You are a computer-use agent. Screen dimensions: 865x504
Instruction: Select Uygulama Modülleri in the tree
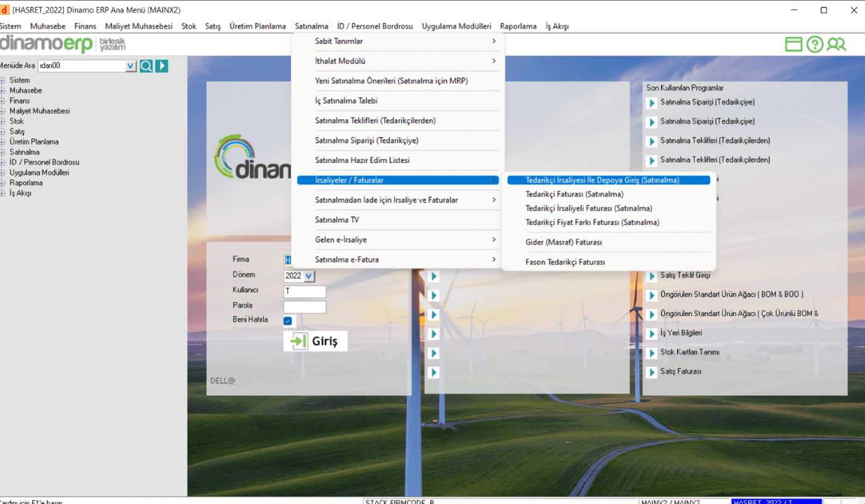click(x=39, y=172)
